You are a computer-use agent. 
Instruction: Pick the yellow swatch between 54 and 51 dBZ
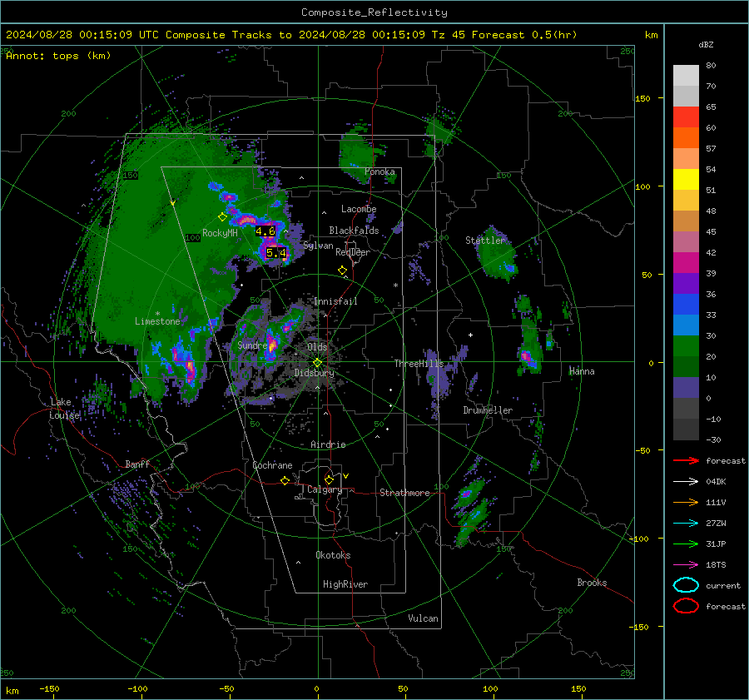tap(686, 179)
